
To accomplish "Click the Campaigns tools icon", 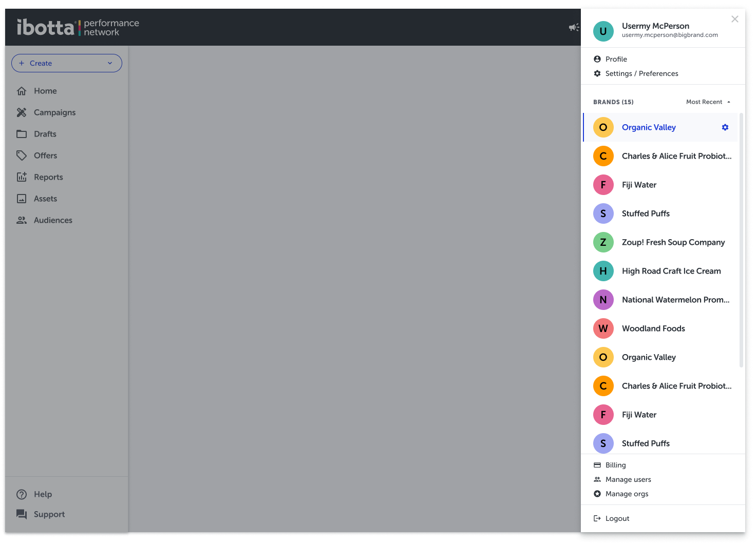I will [22, 112].
